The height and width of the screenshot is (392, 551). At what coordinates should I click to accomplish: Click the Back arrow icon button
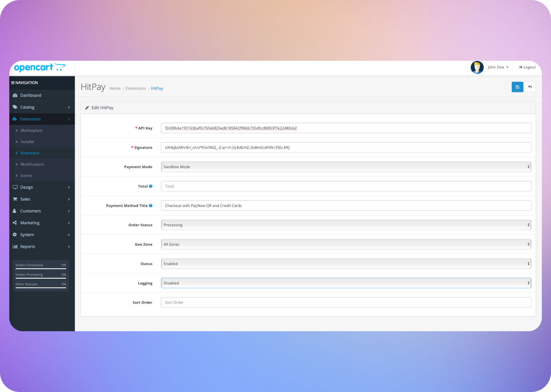(530, 87)
